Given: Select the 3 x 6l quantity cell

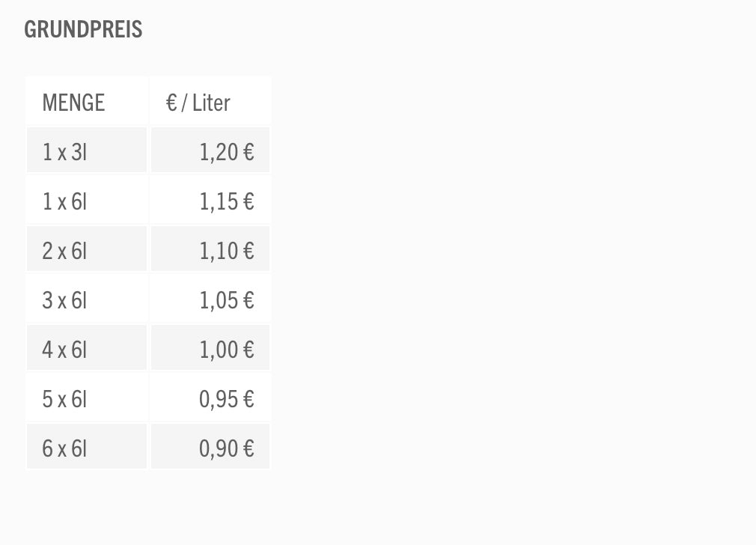Looking at the screenshot, I should [64, 300].
